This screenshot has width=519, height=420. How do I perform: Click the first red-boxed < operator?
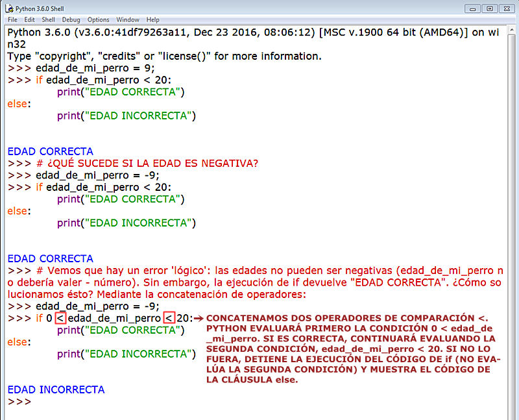(59, 318)
